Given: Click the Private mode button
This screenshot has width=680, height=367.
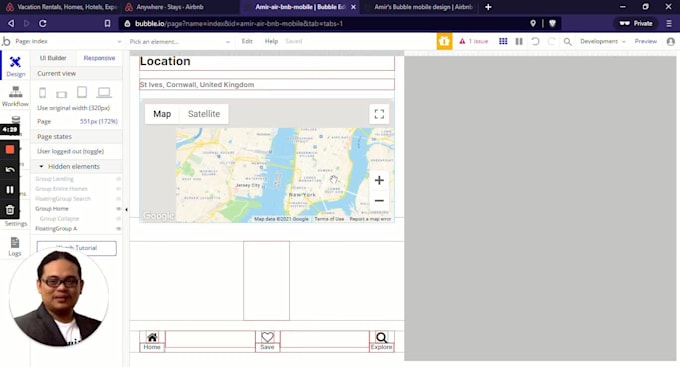Looking at the screenshot, I should tap(636, 23).
